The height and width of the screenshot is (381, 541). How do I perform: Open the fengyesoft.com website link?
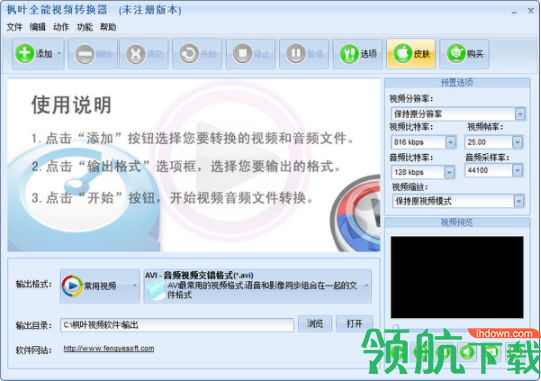pyautogui.click(x=109, y=349)
